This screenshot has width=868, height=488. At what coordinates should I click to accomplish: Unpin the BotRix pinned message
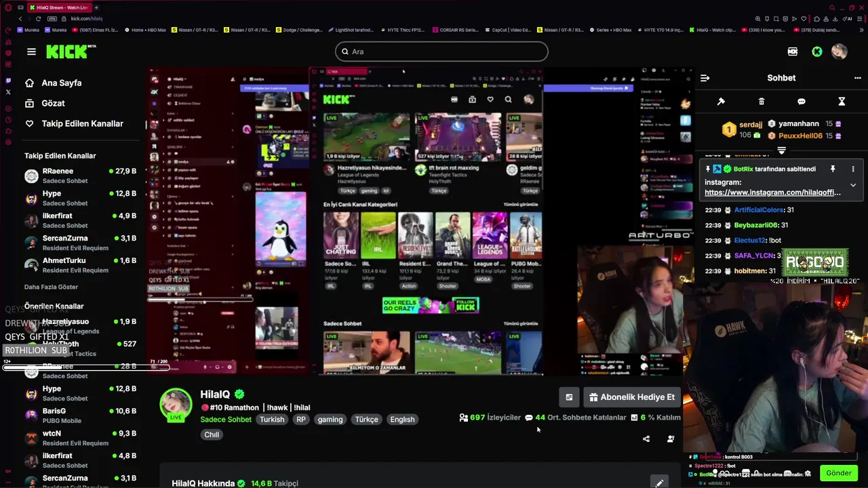(833, 169)
